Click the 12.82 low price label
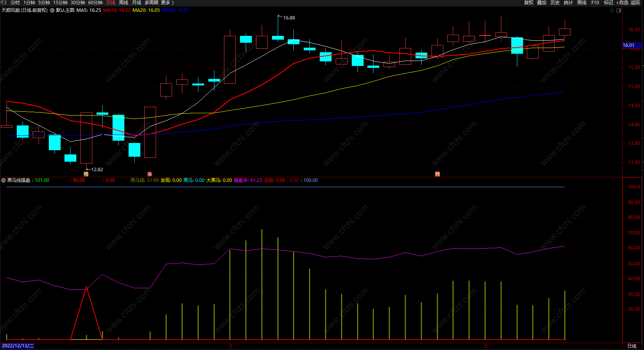This screenshot has width=644, height=350. tap(97, 170)
